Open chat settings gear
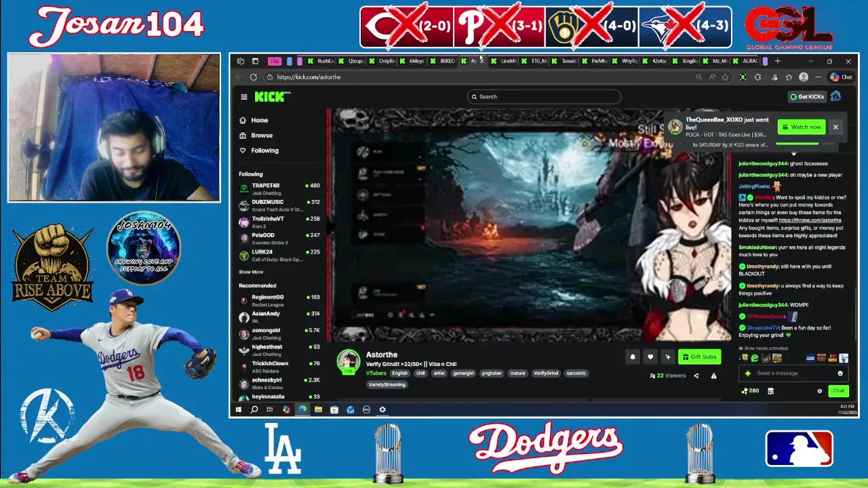Image resolution: width=868 pixels, height=488 pixels. [x=819, y=391]
